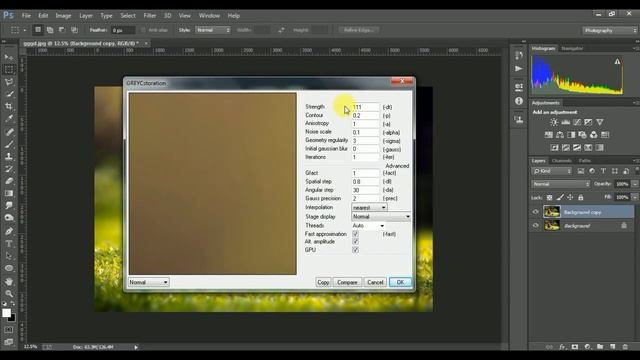640x360 pixels.
Task: Click lock transparent pixels icon
Action: tap(549, 198)
